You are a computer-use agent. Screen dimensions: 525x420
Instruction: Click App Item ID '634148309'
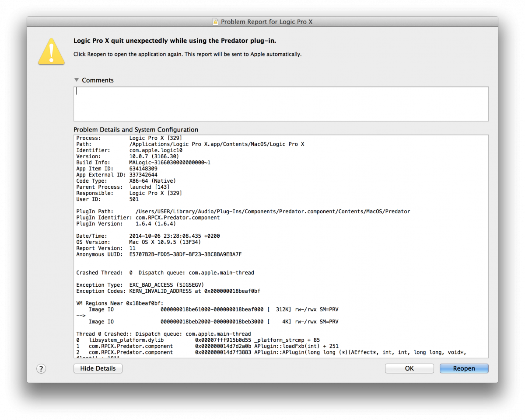143,169
